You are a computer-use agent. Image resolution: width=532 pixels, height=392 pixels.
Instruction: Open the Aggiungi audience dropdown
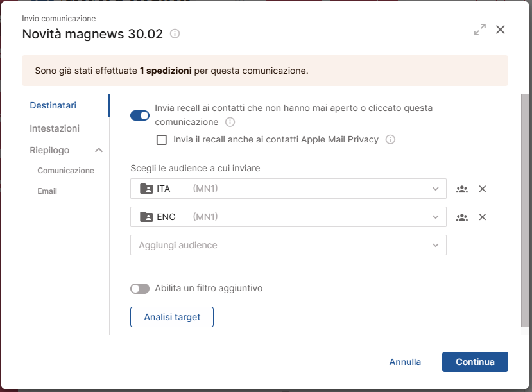(x=288, y=245)
